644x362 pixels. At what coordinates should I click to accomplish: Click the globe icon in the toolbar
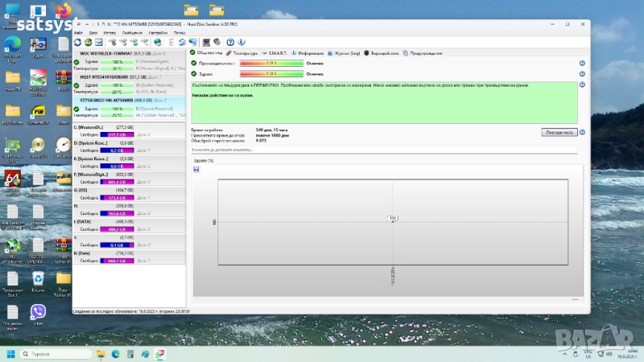coord(158,42)
